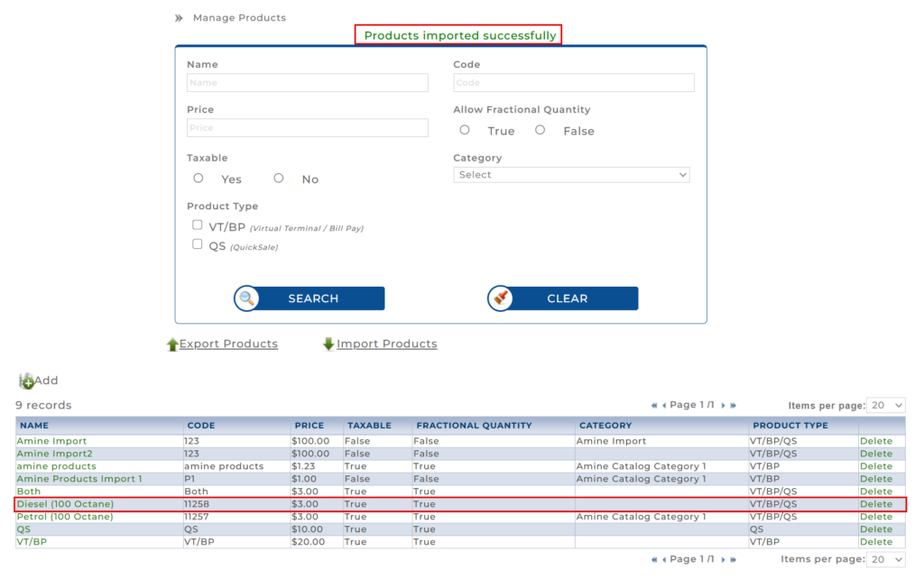Screen dimensions: 924x579
Task: Delete the Petrol (100 Octane) row
Action: [x=875, y=517]
